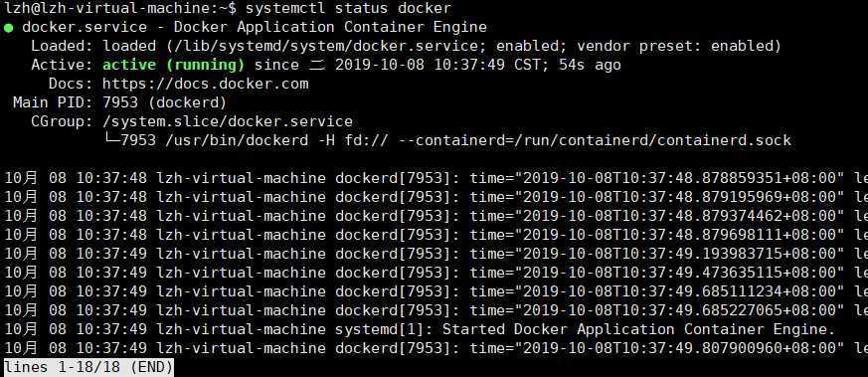Click the green service status dot
Image resolution: width=868 pixels, height=377 pixels.
(x=8, y=28)
